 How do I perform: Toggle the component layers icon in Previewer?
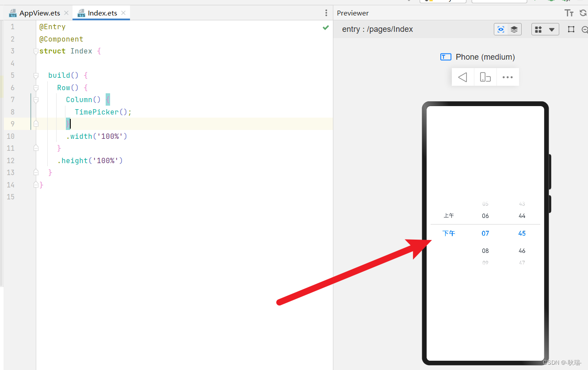click(x=514, y=29)
